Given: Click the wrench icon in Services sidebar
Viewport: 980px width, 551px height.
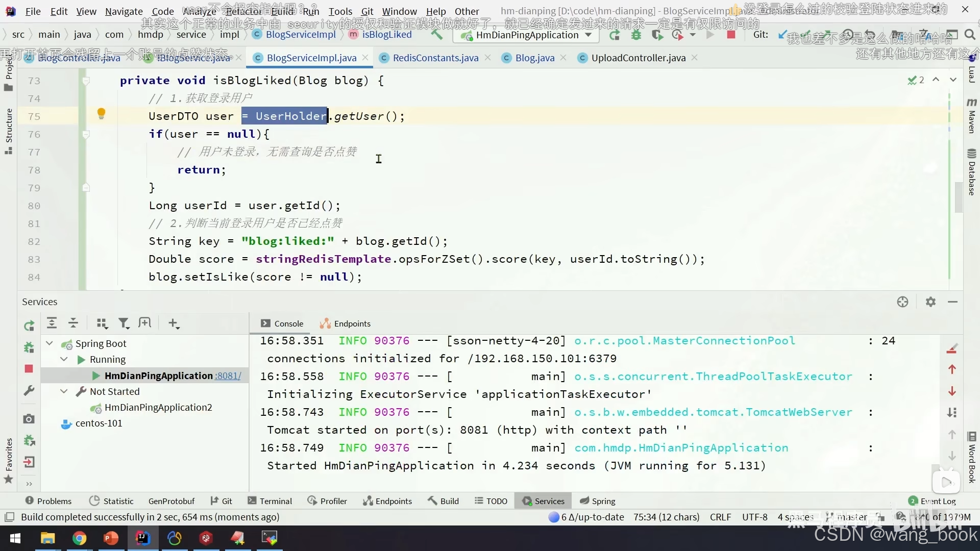Looking at the screenshot, I should [29, 391].
